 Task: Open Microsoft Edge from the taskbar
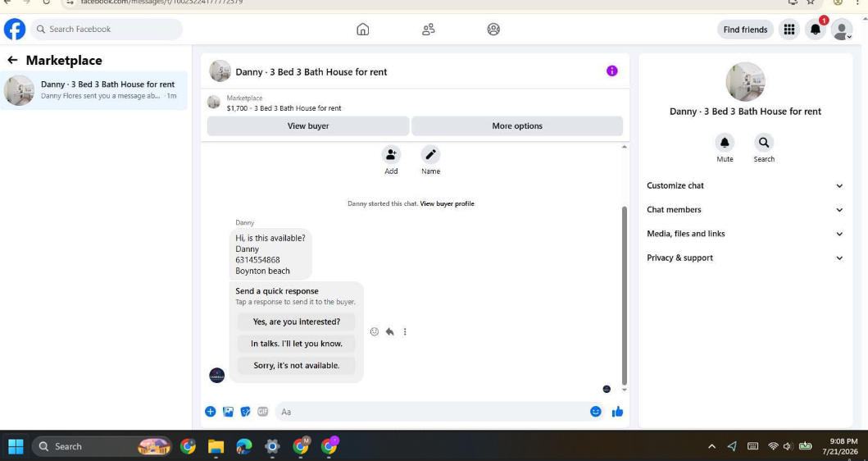point(244,446)
